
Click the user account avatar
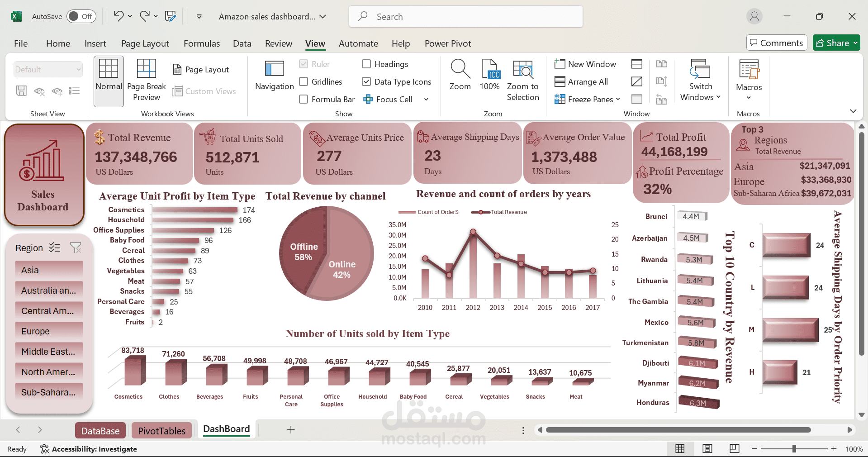click(754, 16)
